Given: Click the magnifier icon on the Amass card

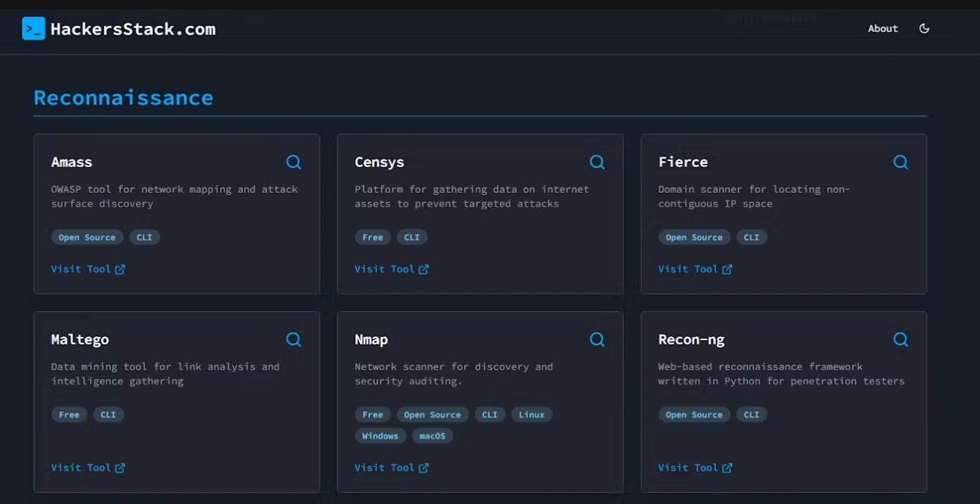Looking at the screenshot, I should (294, 162).
